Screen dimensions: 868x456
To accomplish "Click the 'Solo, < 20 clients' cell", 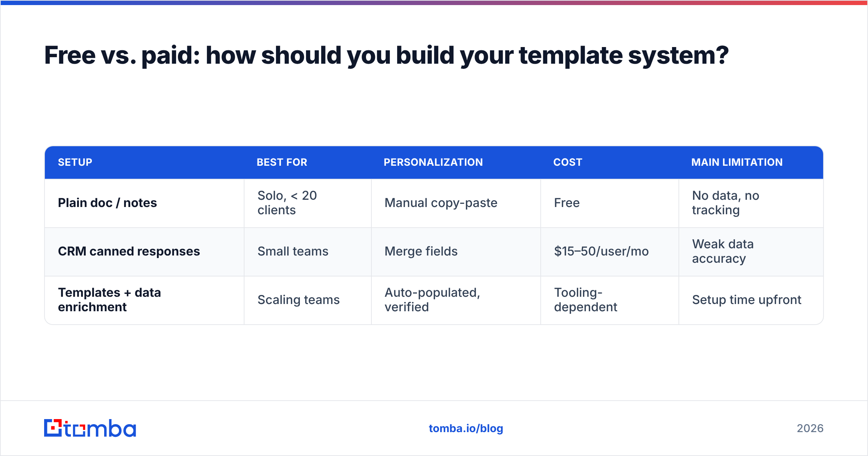I will click(308, 203).
